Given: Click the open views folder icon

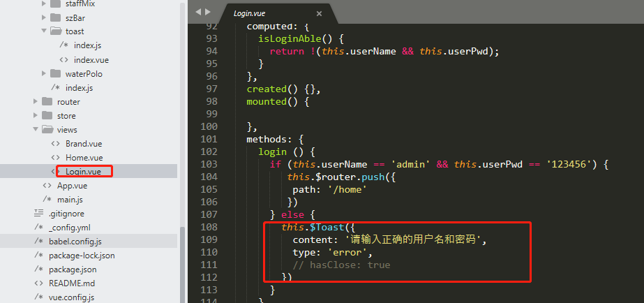Looking at the screenshot, I should [x=47, y=129].
